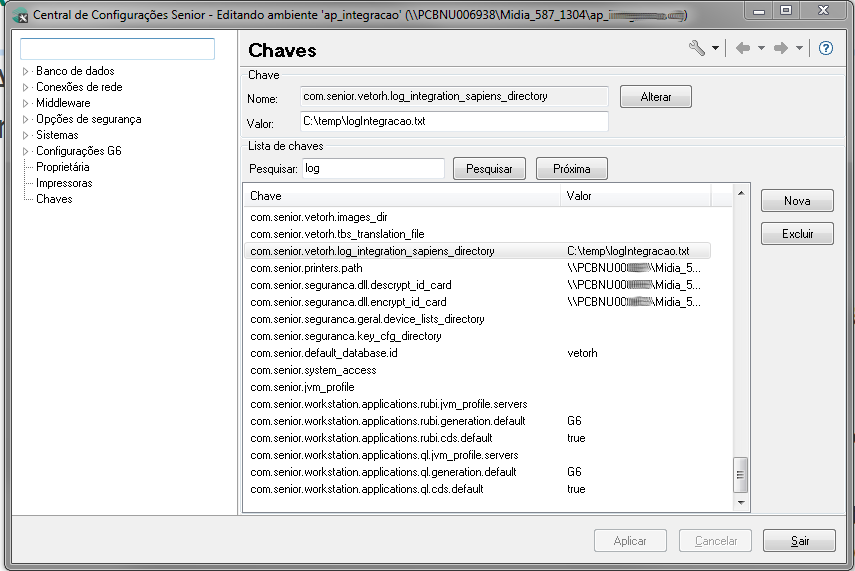Open the help question mark icon
The width and height of the screenshot is (855, 571).
[x=826, y=49]
